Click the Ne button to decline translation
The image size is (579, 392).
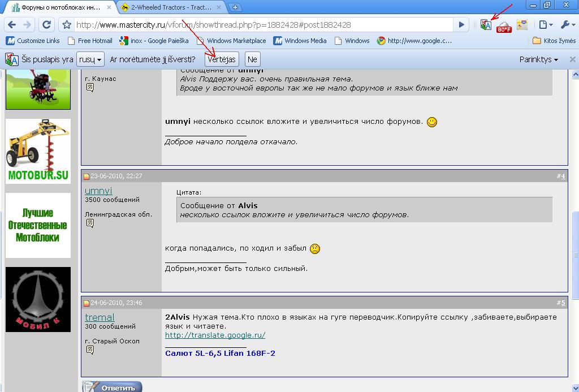coord(252,59)
